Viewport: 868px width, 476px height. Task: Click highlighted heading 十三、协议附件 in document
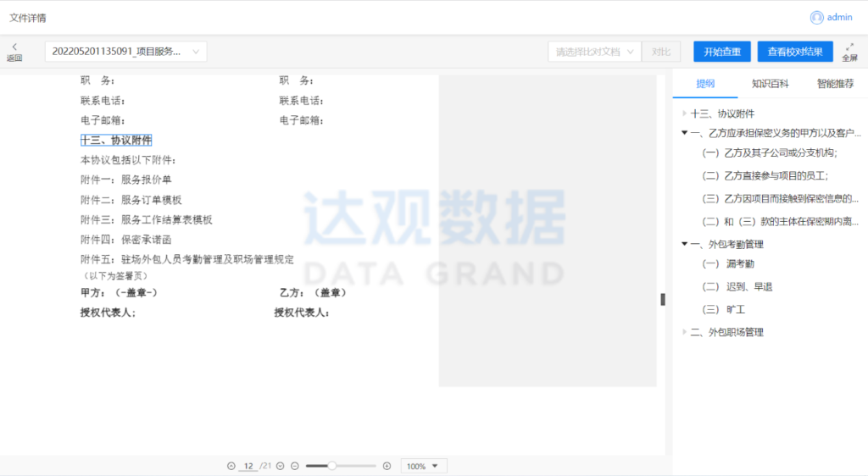point(116,140)
